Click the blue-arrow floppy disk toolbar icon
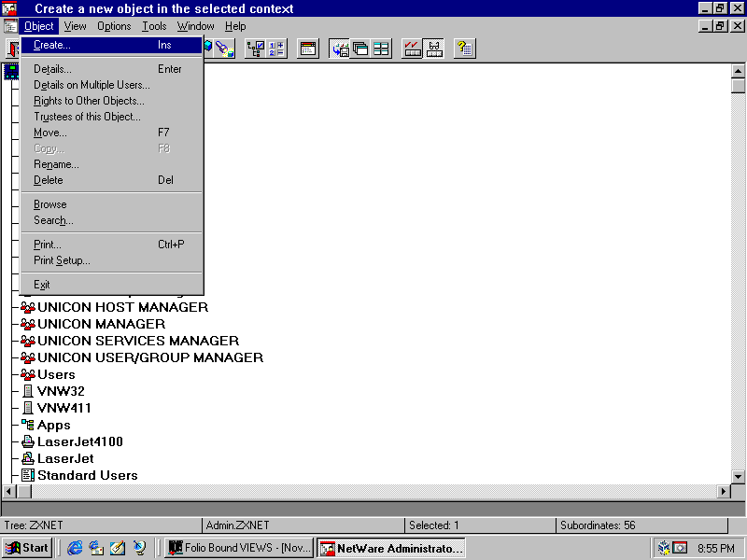The width and height of the screenshot is (747, 560). point(340,49)
